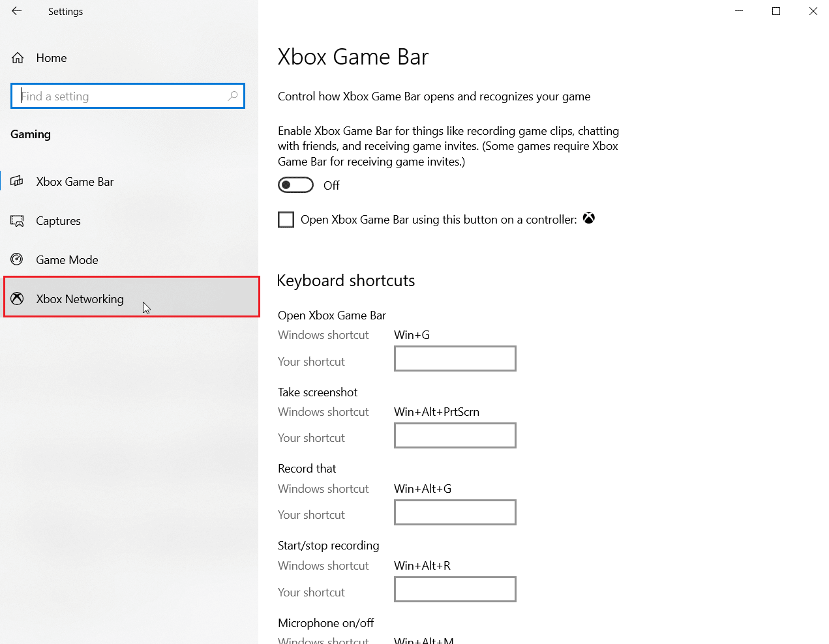Minimize the Settings window
The height and width of the screenshot is (644, 829).
pyautogui.click(x=739, y=11)
